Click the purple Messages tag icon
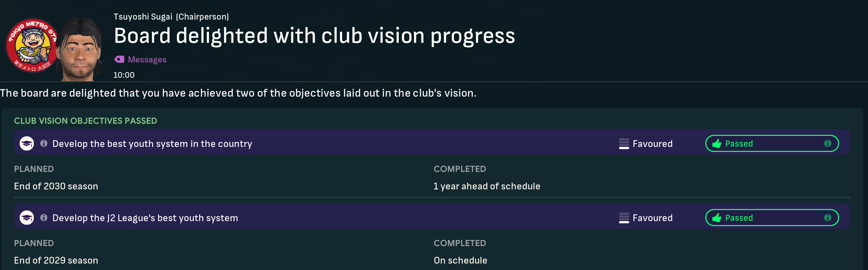The image size is (868, 270). (x=119, y=59)
